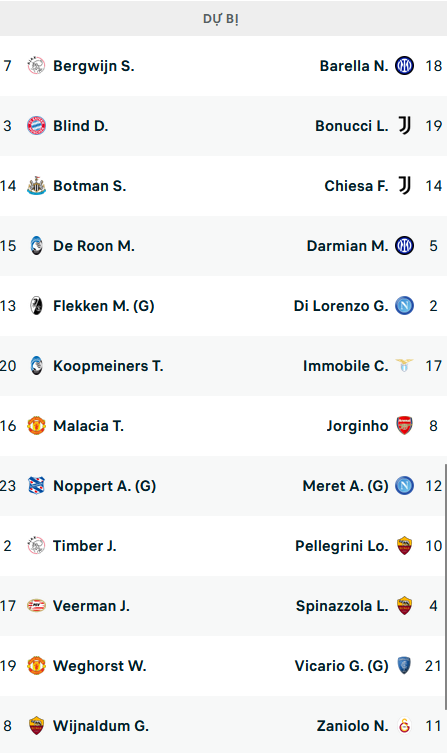The height and width of the screenshot is (753, 447).
Task: Click the Bayern Munich crest beside Blind D.
Action: pyautogui.click(x=36, y=126)
